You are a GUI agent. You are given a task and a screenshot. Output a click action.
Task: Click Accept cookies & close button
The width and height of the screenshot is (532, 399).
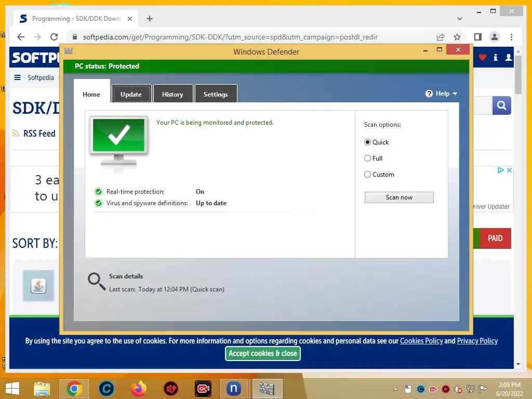(x=263, y=353)
